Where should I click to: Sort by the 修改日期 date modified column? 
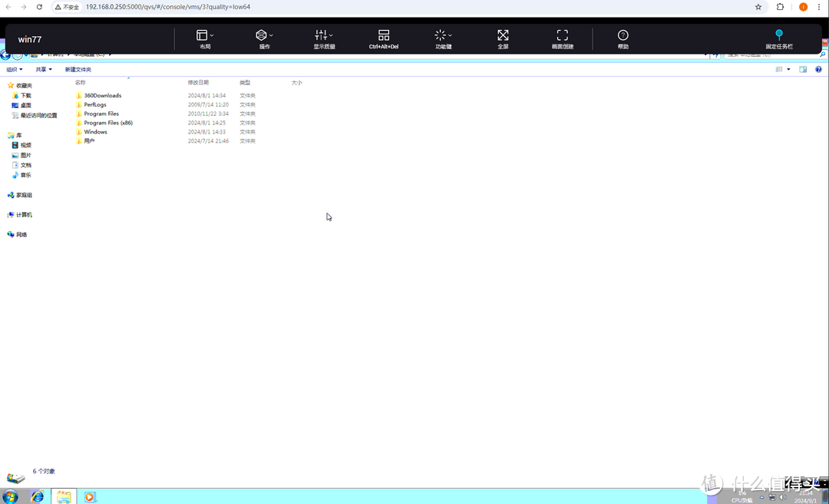pos(198,82)
